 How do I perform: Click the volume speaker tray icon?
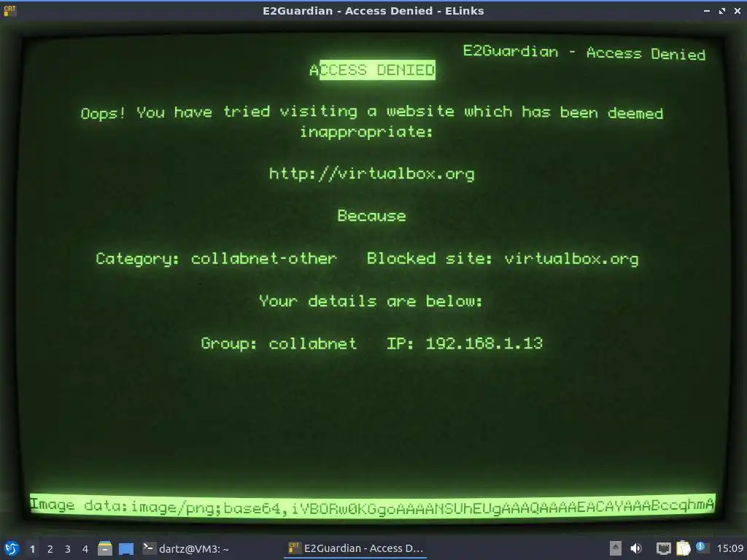pyautogui.click(x=636, y=548)
